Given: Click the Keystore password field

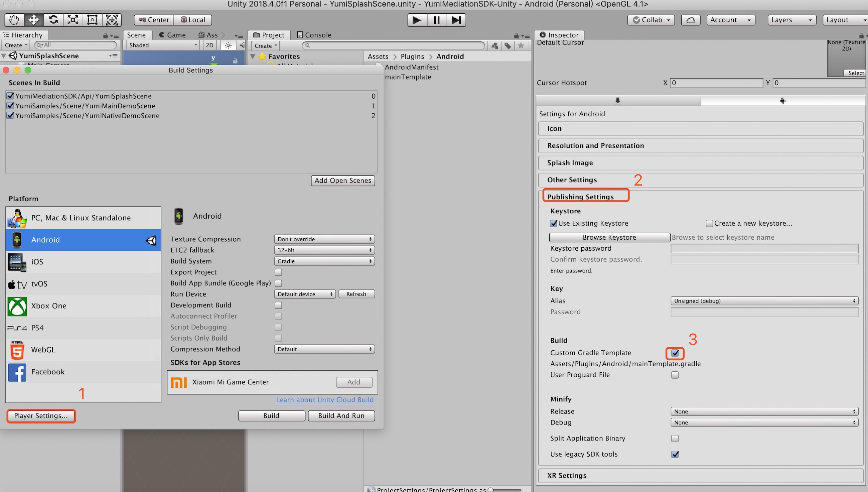Looking at the screenshot, I should (764, 248).
